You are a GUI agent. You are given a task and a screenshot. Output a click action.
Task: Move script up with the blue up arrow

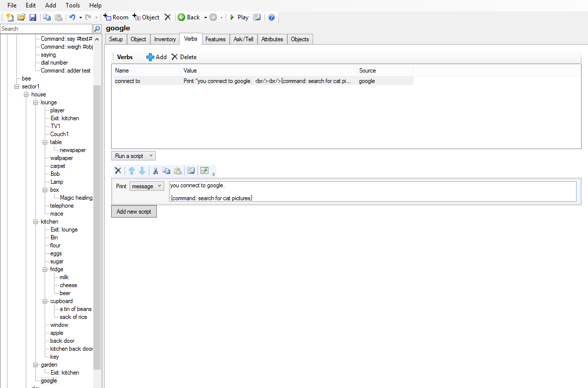point(131,171)
